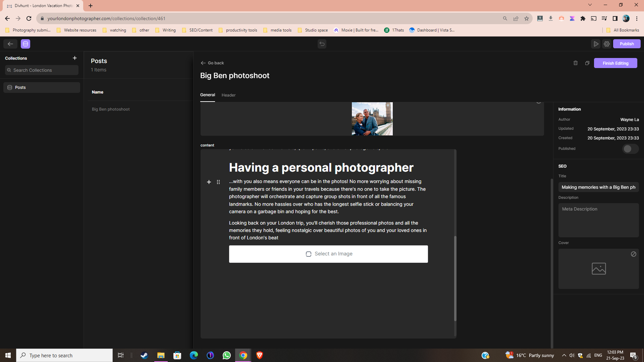
Task: Click the browser address bar URL
Action: (x=106, y=18)
